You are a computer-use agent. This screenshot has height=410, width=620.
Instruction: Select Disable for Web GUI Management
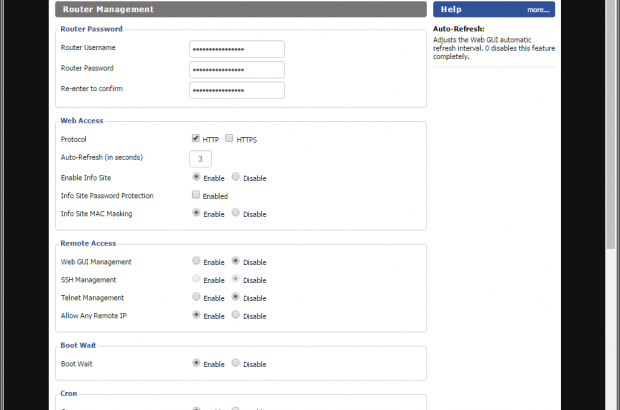click(236, 261)
